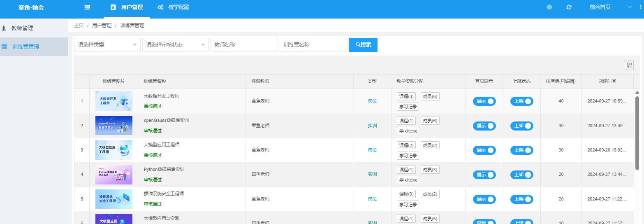Click the 大模型应用工程师 thumbnail image
Viewport: 644px width, 224px height.
pyautogui.click(x=114, y=150)
